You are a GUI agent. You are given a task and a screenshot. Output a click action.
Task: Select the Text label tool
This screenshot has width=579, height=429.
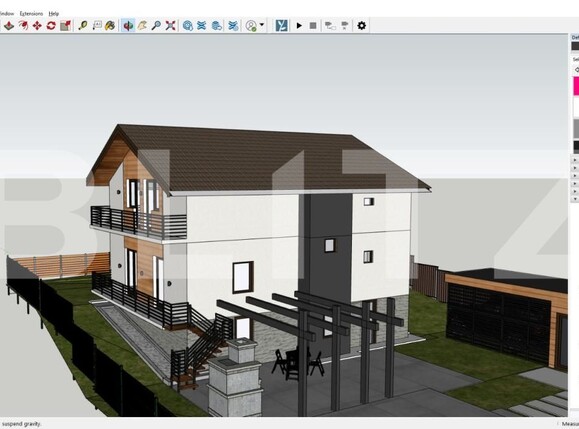(x=97, y=25)
